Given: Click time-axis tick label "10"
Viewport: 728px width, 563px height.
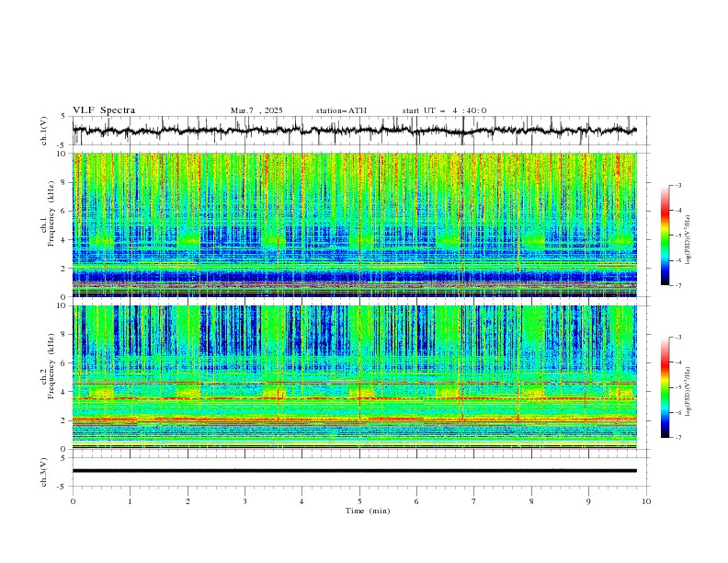Looking at the screenshot, I should click(646, 501).
